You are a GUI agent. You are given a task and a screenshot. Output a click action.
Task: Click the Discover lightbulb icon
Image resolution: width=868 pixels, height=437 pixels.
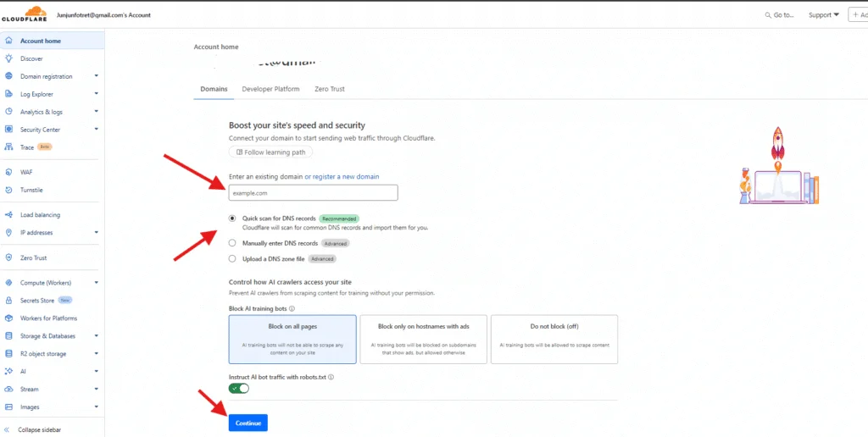[x=8, y=58]
